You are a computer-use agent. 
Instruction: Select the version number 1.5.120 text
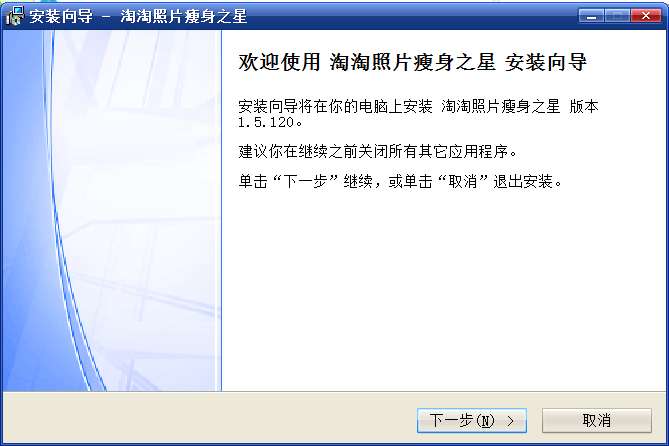click(x=266, y=123)
